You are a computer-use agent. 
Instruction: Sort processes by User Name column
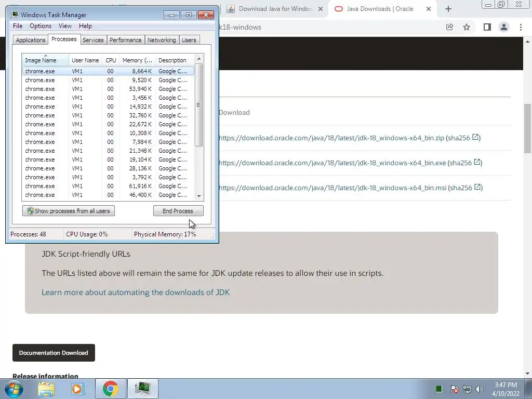coord(85,60)
